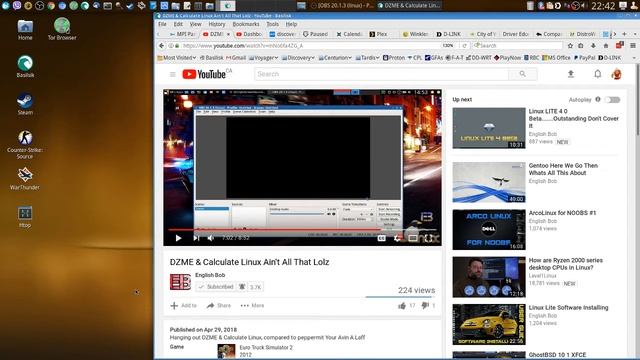Image resolution: width=640 pixels, height=360 pixels.
Task: Open Linux Lite Software Installing thumbnail
Action: pyautogui.click(x=489, y=324)
